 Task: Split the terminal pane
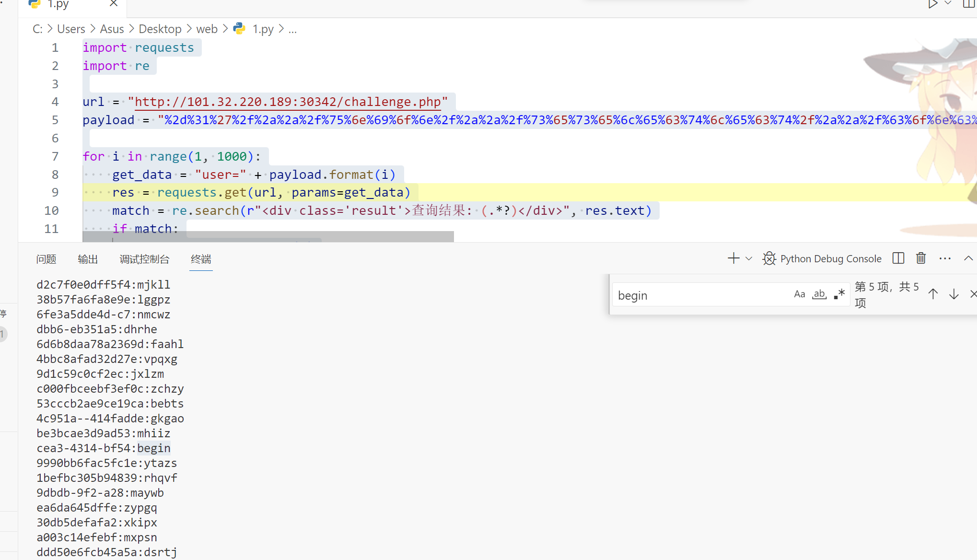coord(898,258)
